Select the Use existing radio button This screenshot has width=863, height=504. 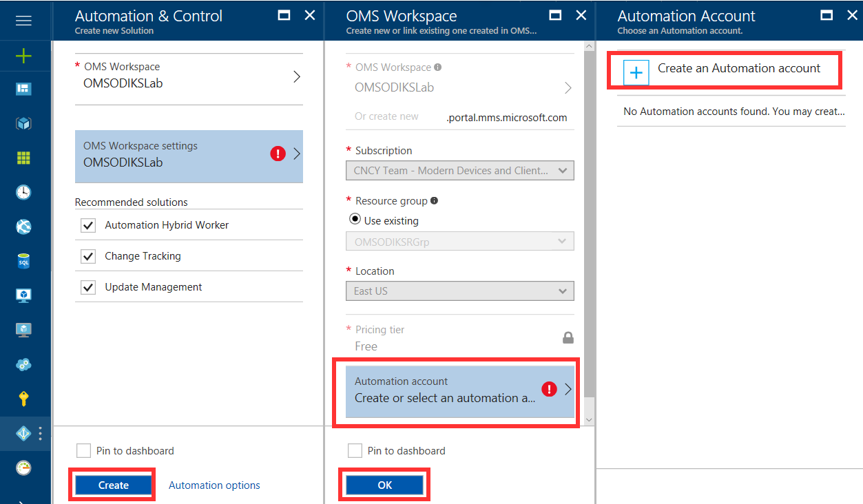pos(355,220)
